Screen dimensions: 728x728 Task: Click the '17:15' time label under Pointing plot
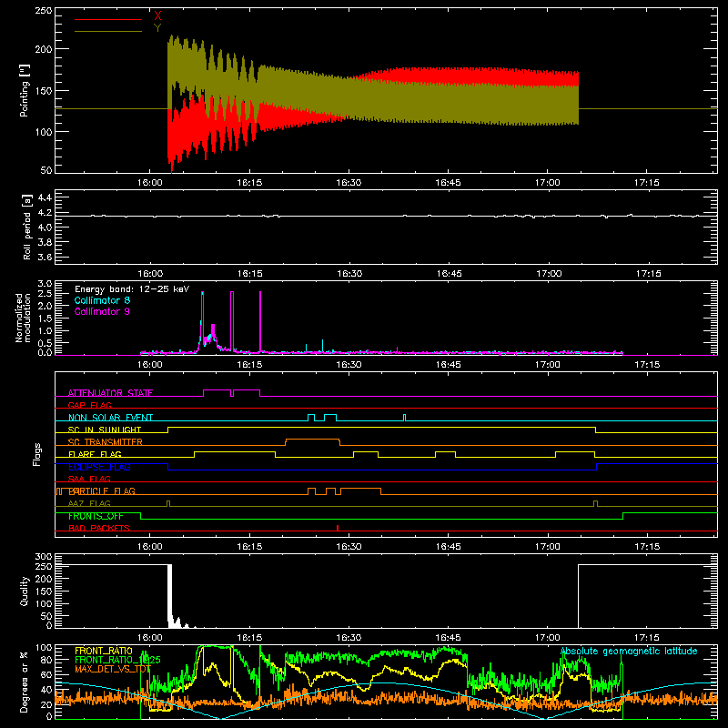coord(647,183)
